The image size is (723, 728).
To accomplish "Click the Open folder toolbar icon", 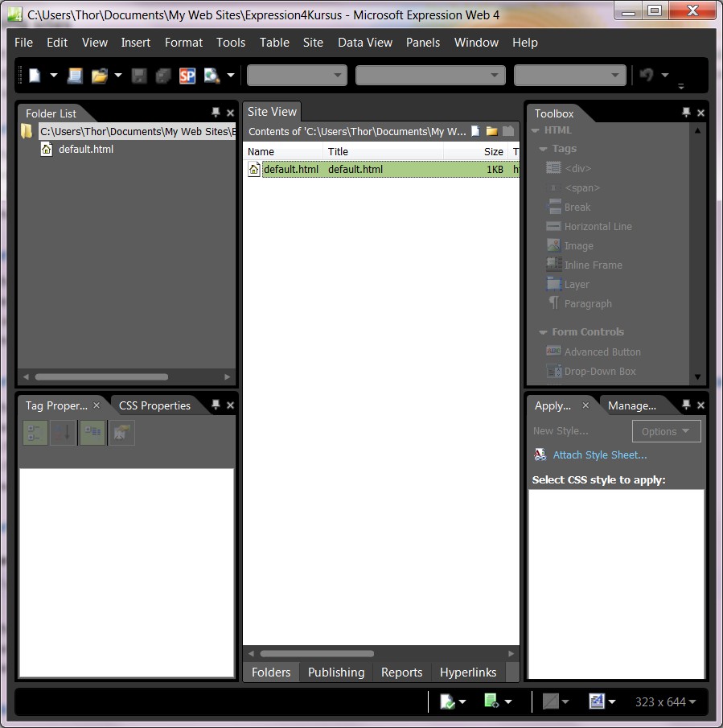I will (99, 75).
